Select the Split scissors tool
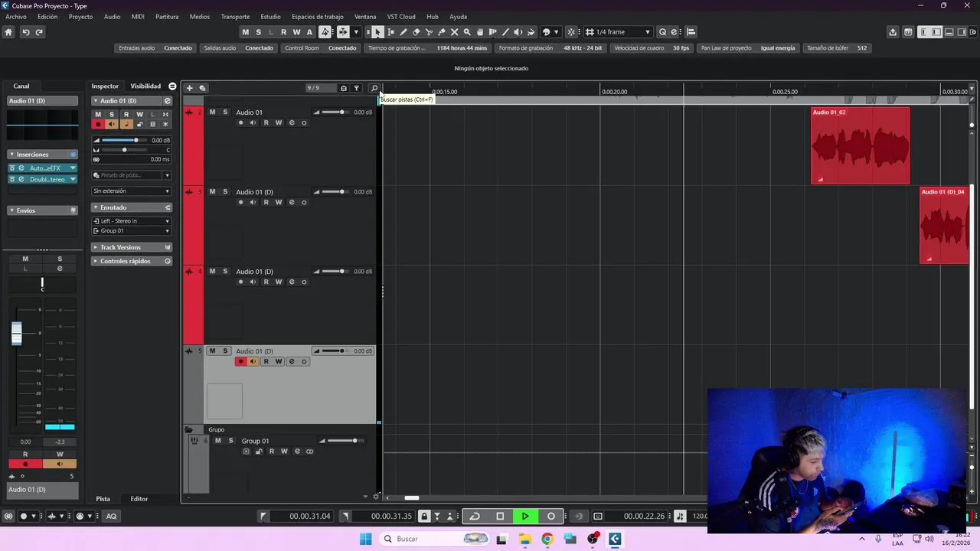 [429, 32]
